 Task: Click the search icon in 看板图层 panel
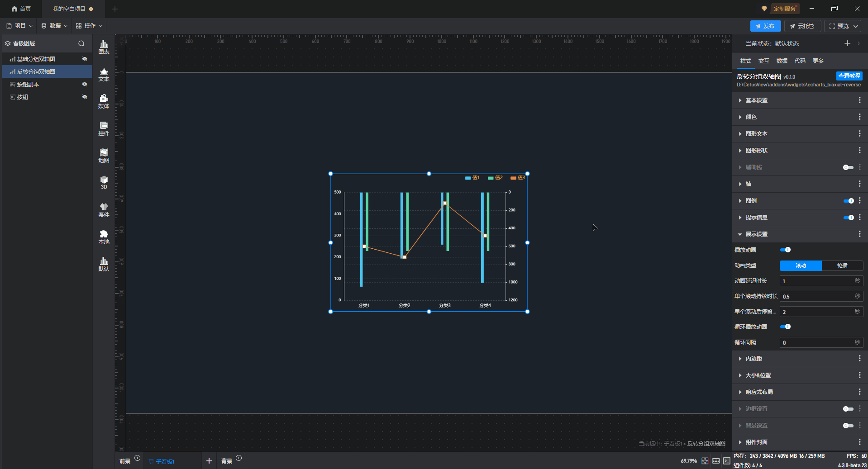[x=81, y=43]
